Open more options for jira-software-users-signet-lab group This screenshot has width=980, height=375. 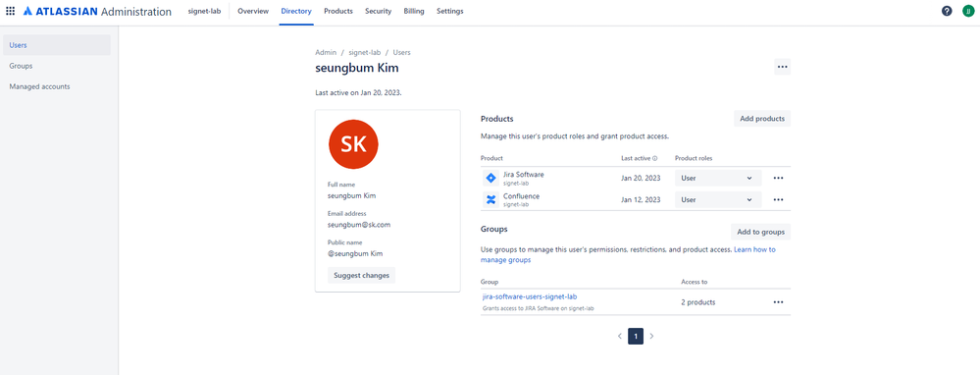tap(778, 302)
